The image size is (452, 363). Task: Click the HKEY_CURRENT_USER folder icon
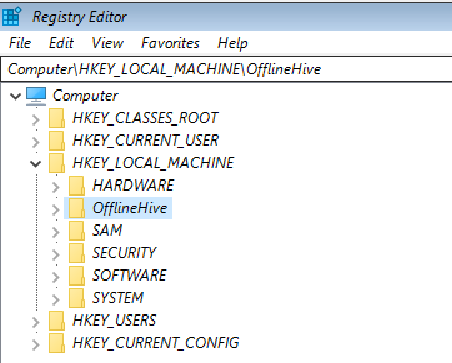click(x=57, y=141)
